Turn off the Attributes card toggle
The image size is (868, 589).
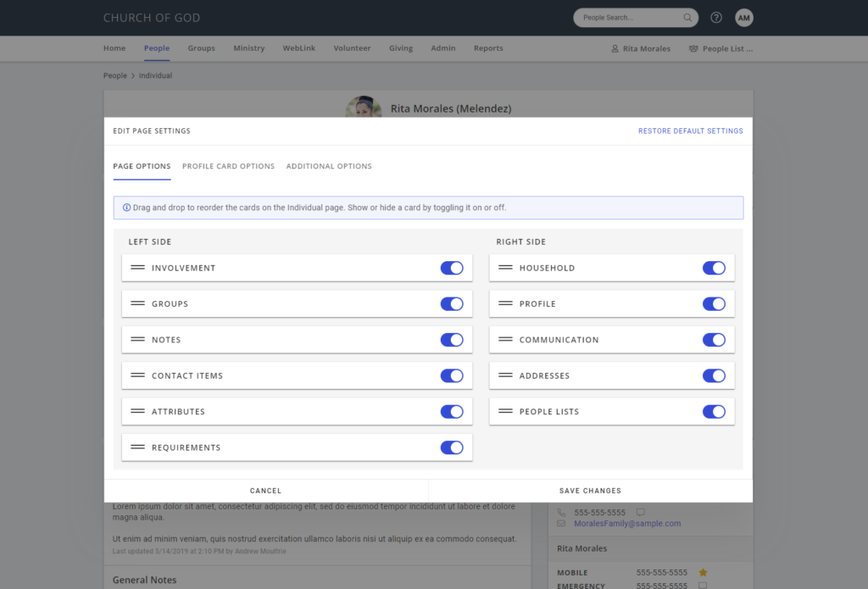(452, 412)
